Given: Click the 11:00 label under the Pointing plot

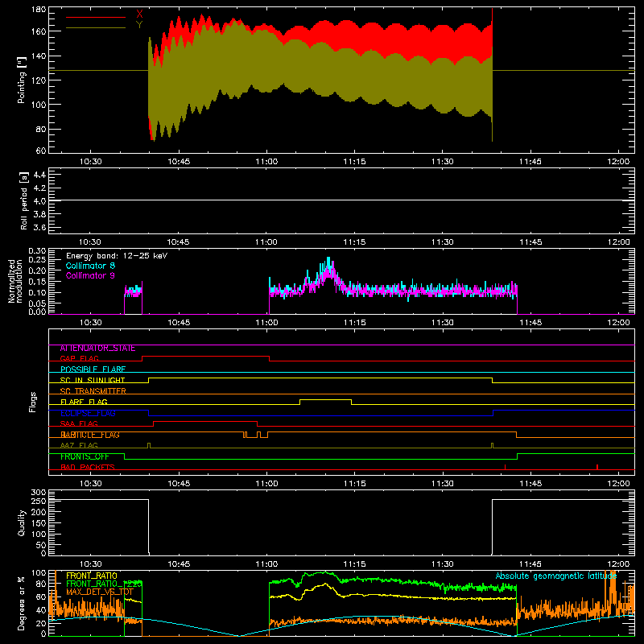Looking at the screenshot, I should tap(266, 162).
